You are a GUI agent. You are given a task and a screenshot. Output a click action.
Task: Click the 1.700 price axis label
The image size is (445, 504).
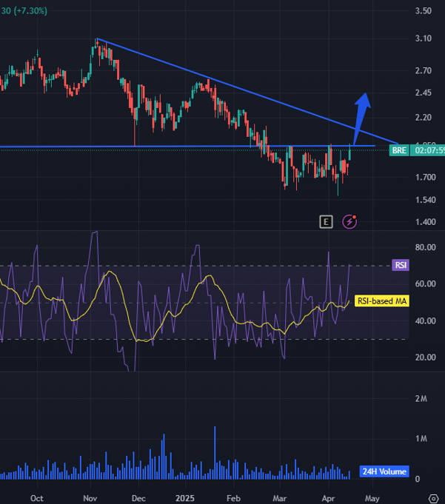coord(426,178)
